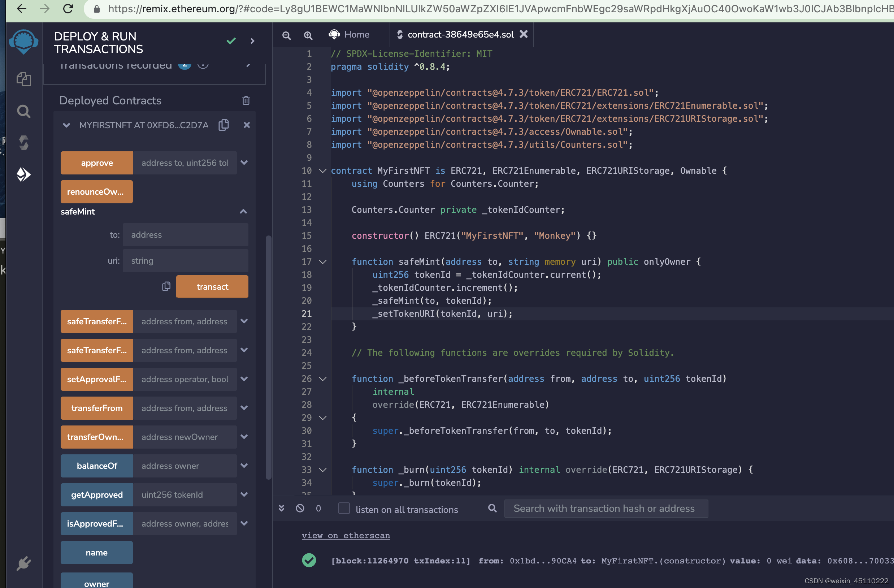Image resolution: width=894 pixels, height=588 pixels.
Task: Copy the MYFIRSTNFT contract address
Action: (224, 125)
